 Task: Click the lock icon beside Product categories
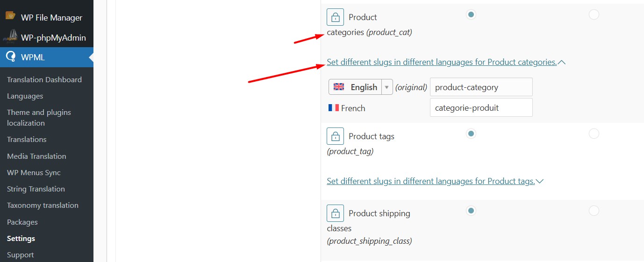pyautogui.click(x=335, y=17)
